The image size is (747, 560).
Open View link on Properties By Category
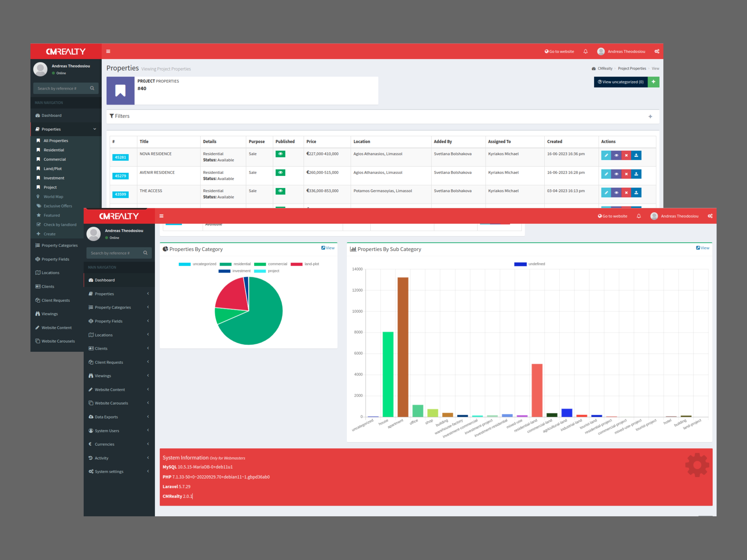click(328, 248)
